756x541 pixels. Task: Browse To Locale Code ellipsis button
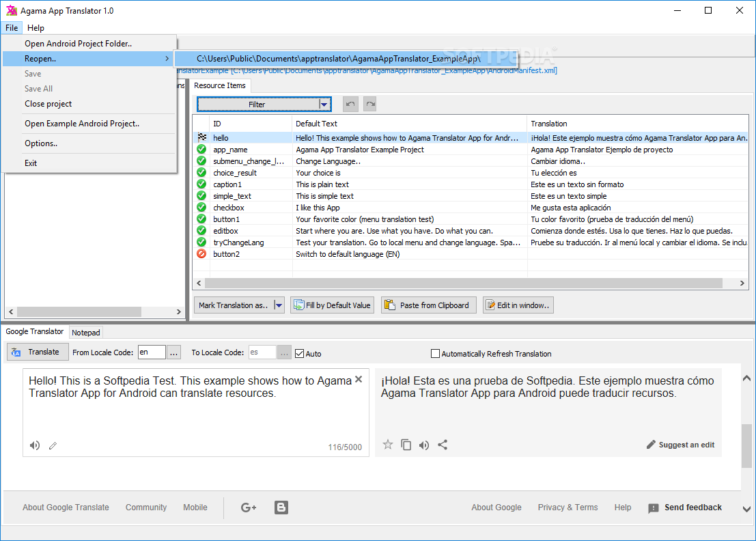285,353
